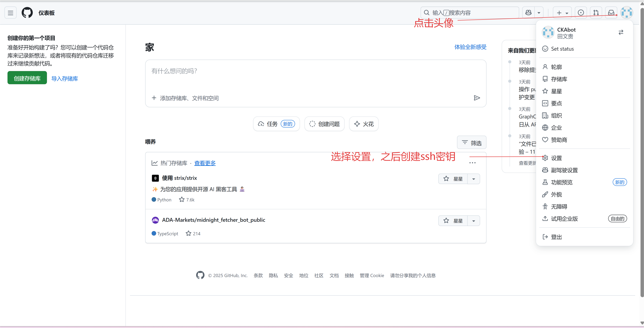The width and height of the screenshot is (644, 328).
Task: Open the three-dots menu for 热门存储库
Action: pos(472,163)
